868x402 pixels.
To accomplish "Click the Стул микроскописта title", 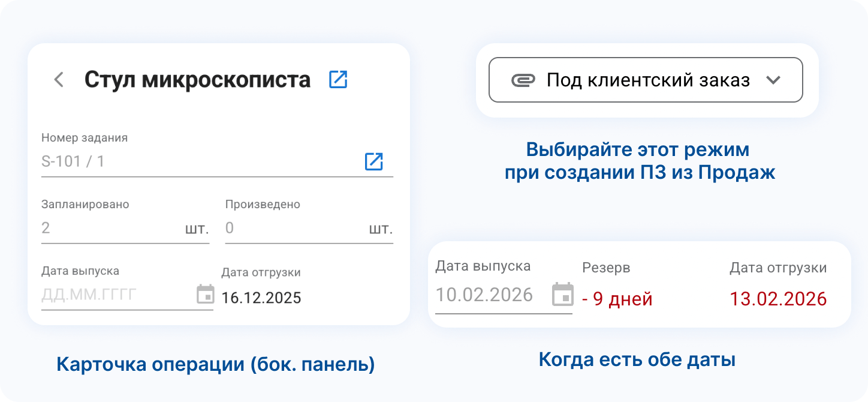I will pyautogui.click(x=197, y=80).
